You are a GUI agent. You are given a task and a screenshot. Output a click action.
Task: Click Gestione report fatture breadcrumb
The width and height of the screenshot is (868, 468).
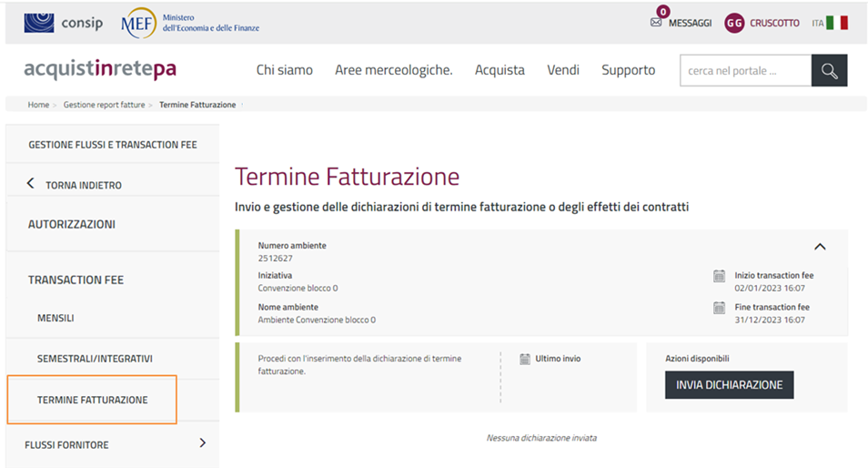click(104, 105)
